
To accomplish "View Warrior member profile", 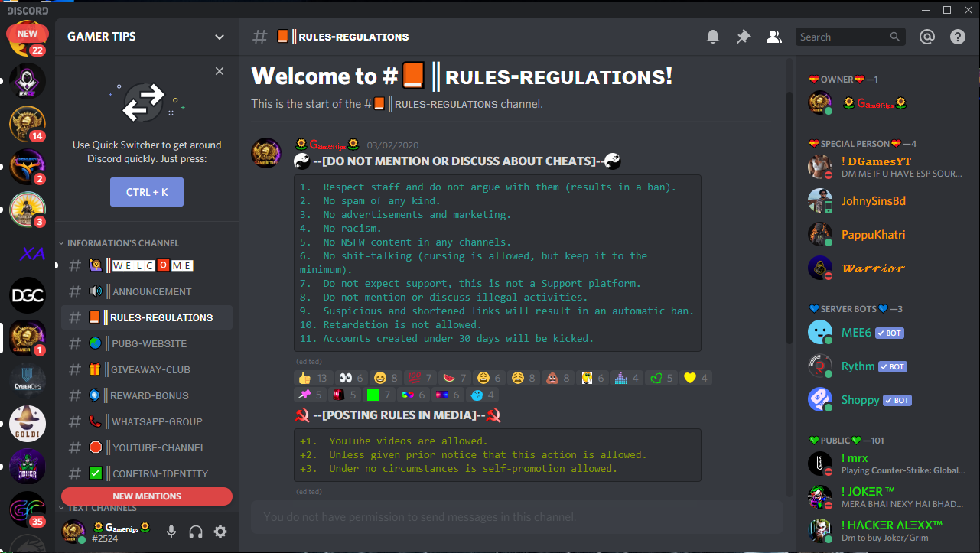I will (x=887, y=268).
